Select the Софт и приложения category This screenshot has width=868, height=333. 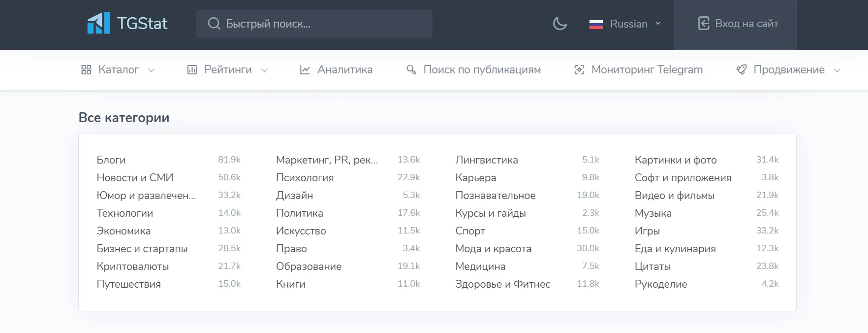(683, 178)
